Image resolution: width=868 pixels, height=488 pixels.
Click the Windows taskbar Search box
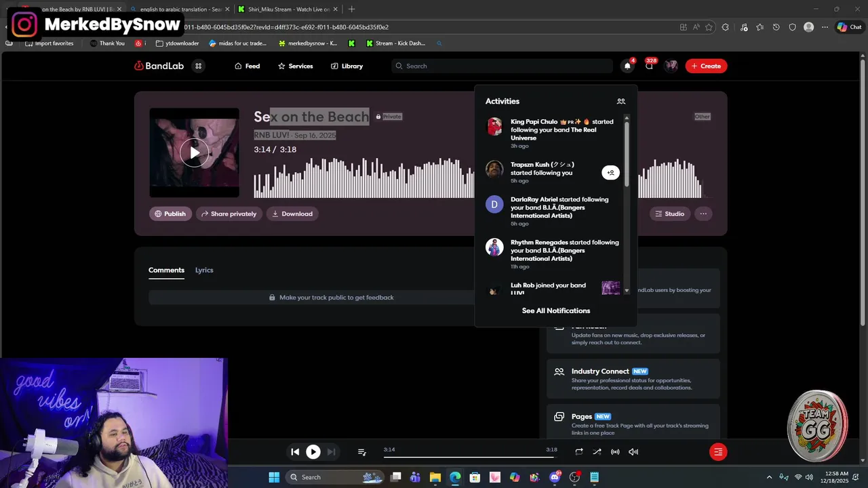[x=334, y=477]
